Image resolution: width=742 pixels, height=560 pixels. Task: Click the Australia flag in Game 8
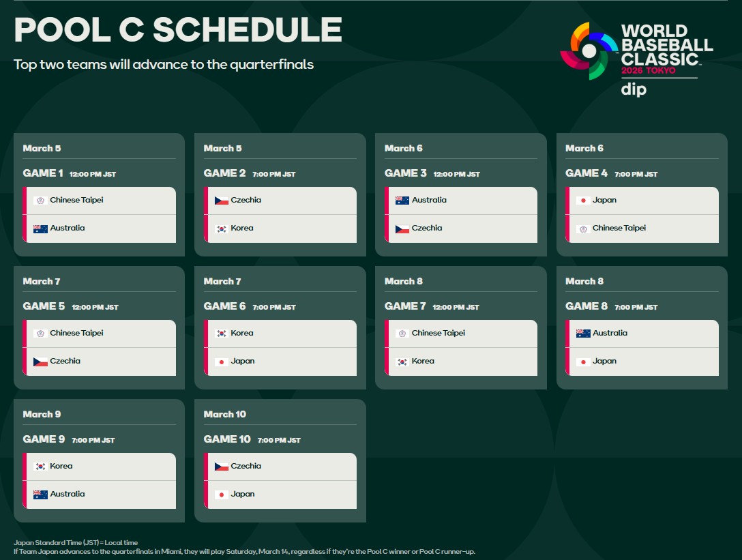583,334
